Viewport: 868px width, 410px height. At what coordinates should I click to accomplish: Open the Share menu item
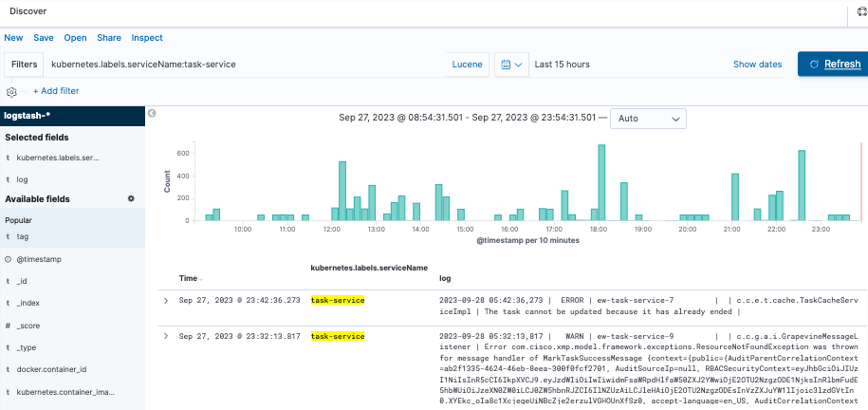109,38
